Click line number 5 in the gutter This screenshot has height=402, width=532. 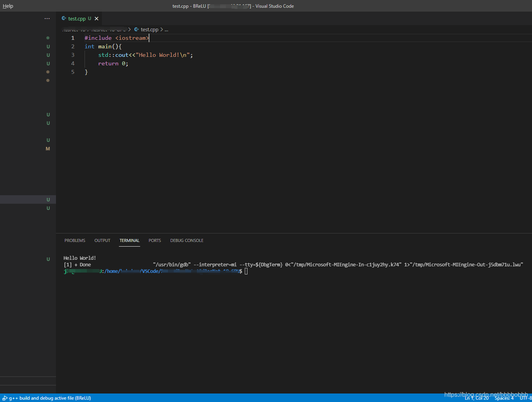73,72
